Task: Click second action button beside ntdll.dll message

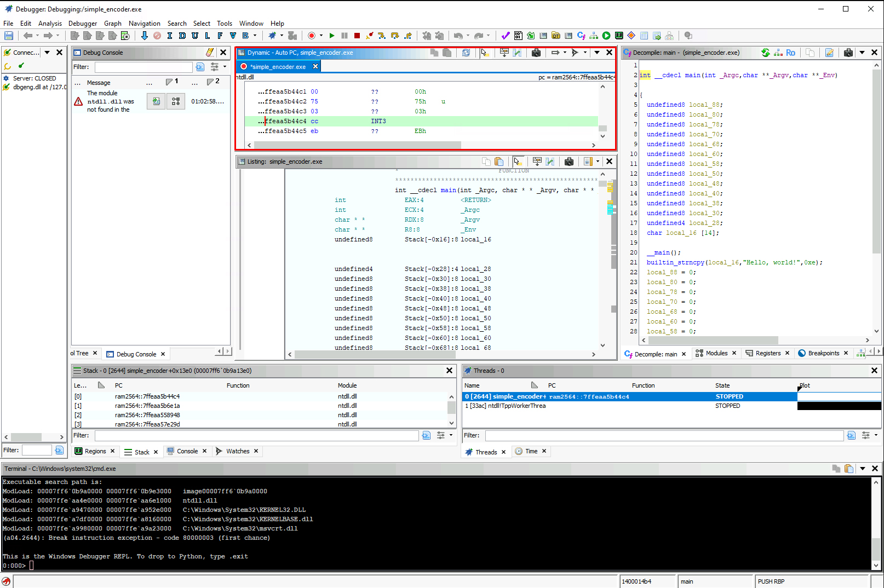Action: 176,101
